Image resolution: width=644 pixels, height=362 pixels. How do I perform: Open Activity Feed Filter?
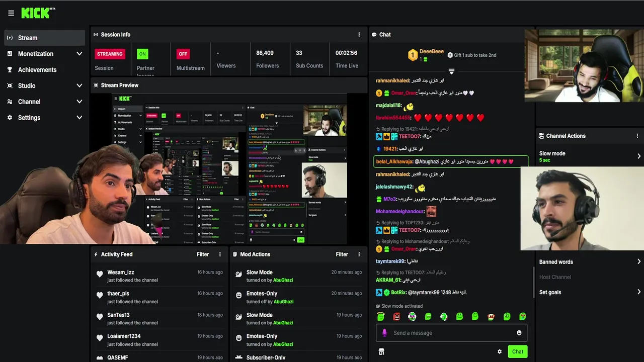pyautogui.click(x=203, y=254)
